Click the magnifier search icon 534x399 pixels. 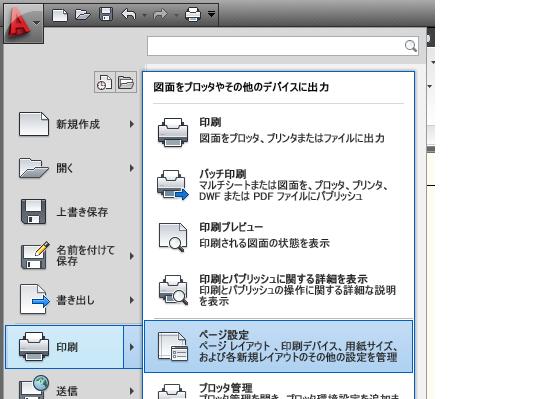point(411,46)
